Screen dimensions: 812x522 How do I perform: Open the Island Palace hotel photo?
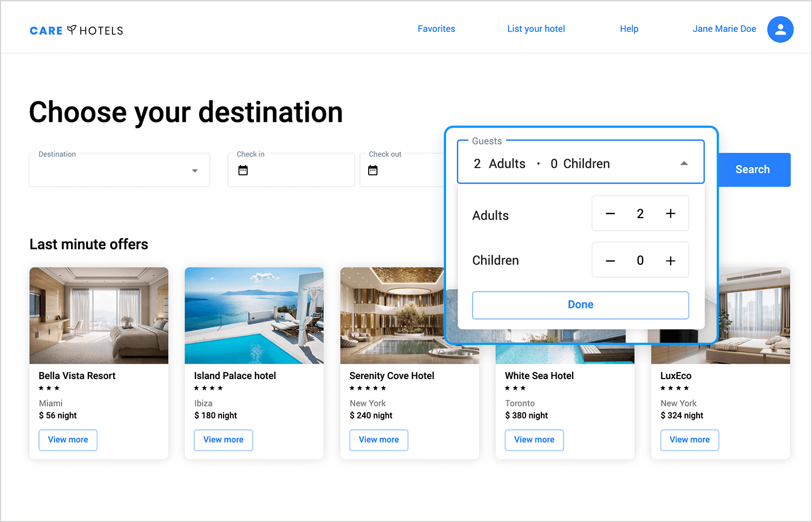[x=254, y=316]
